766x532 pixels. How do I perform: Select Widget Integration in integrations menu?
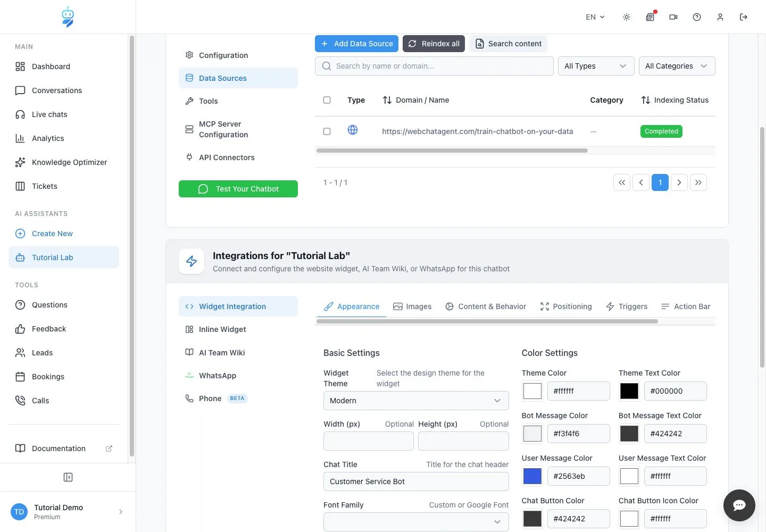(x=238, y=306)
